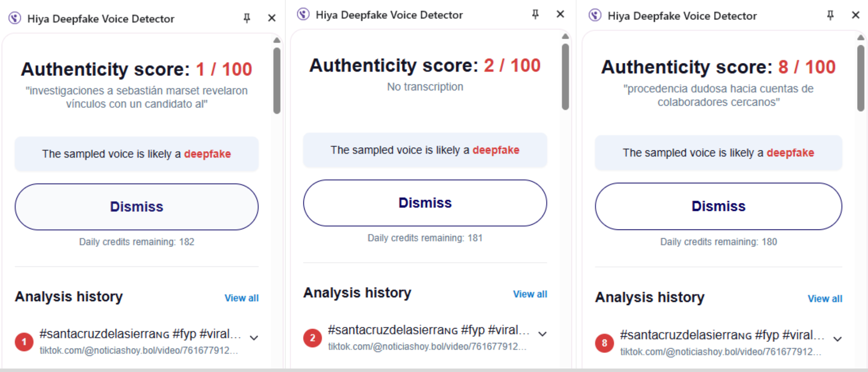Pin the panel showing score 1 / 100
Image resolution: width=868 pixels, height=372 pixels.
pos(247,18)
